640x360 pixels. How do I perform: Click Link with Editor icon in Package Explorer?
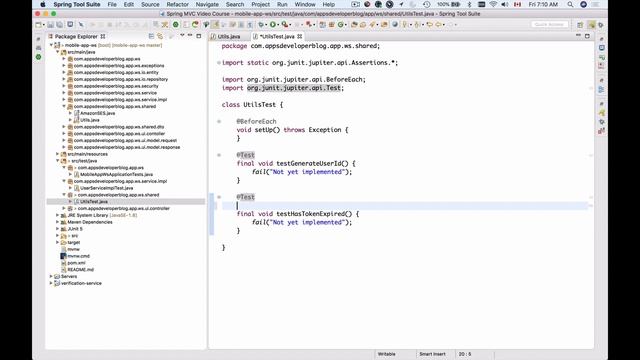pyautogui.click(x=160, y=36)
